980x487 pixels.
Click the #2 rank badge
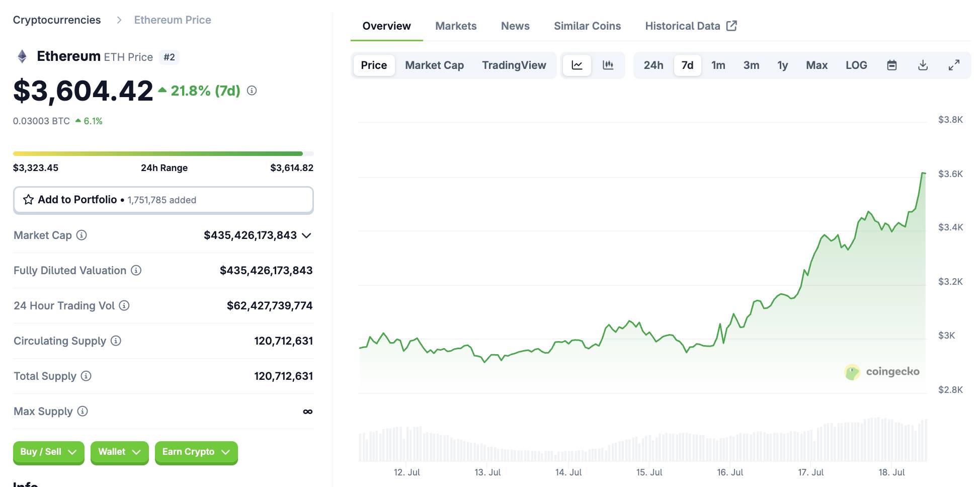click(x=170, y=57)
